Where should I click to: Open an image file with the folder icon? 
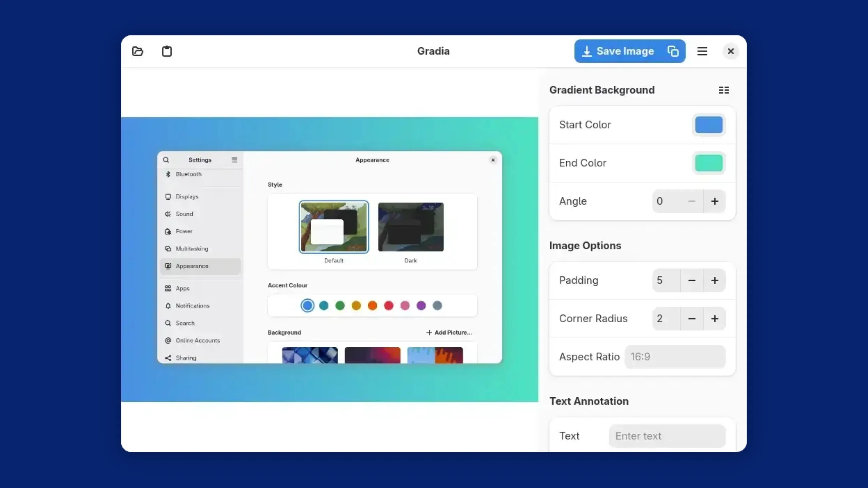point(137,51)
